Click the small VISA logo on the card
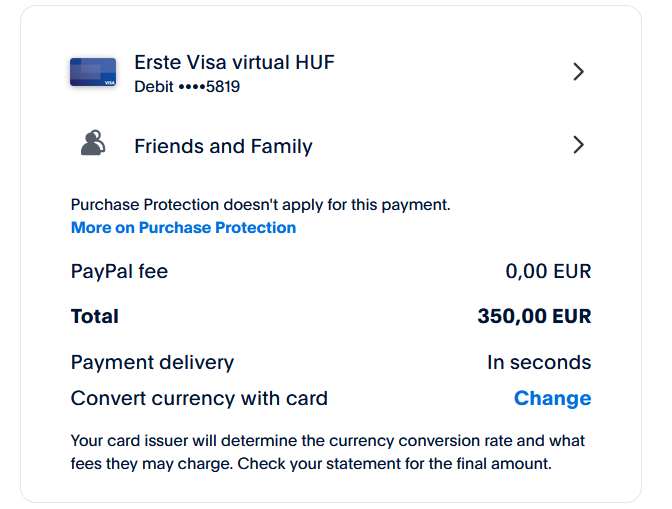This screenshot has width=672, height=509. [x=109, y=82]
